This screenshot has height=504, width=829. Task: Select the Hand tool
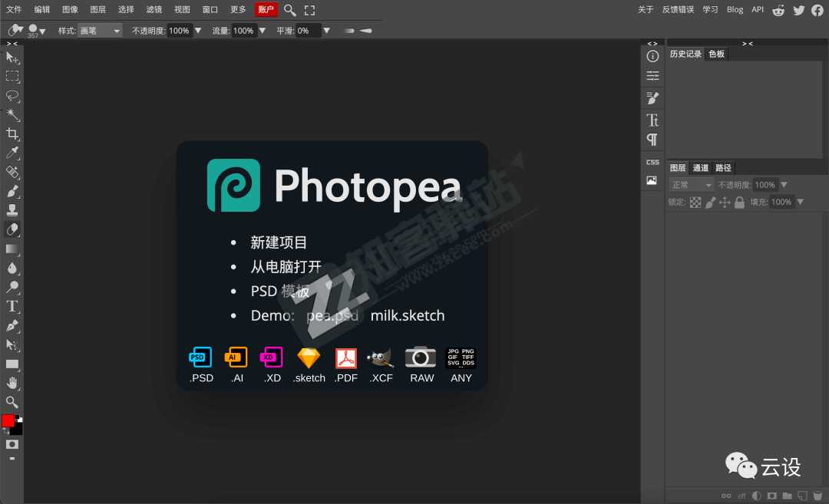tap(12, 383)
